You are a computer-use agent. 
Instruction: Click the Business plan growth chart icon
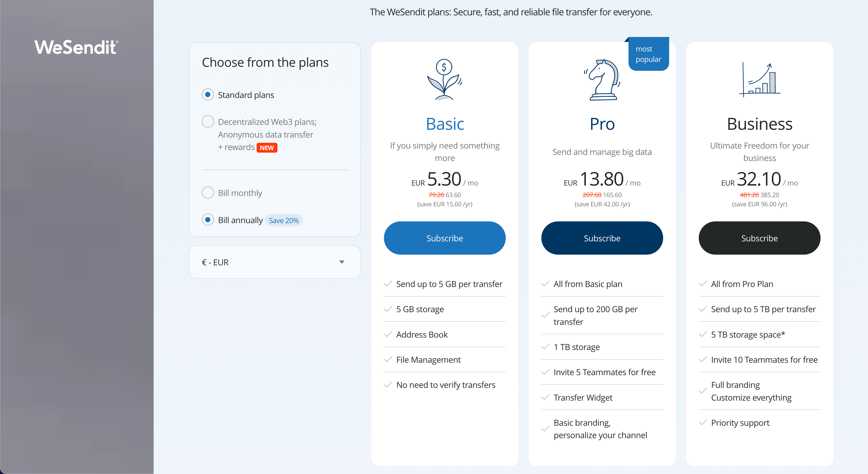click(759, 80)
